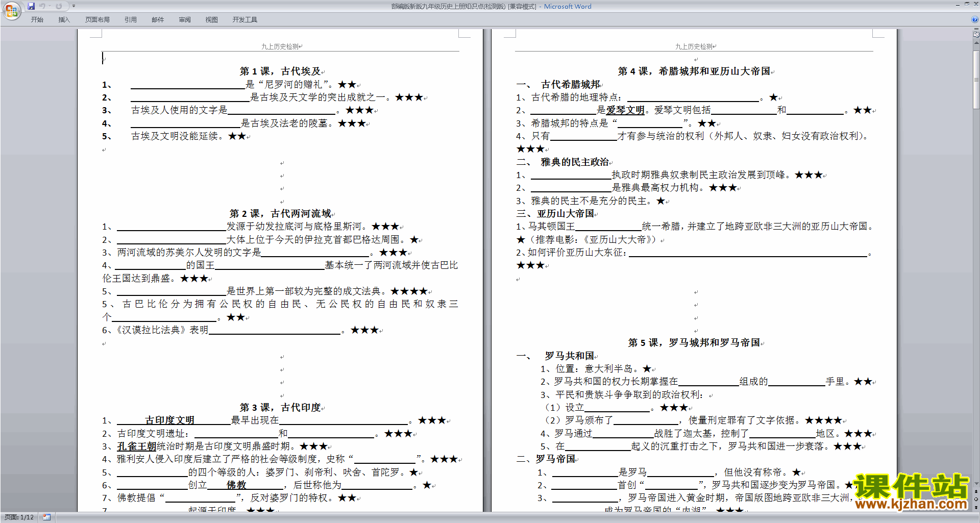
Task: Save document with quick access floppy icon
Action: (31, 6)
